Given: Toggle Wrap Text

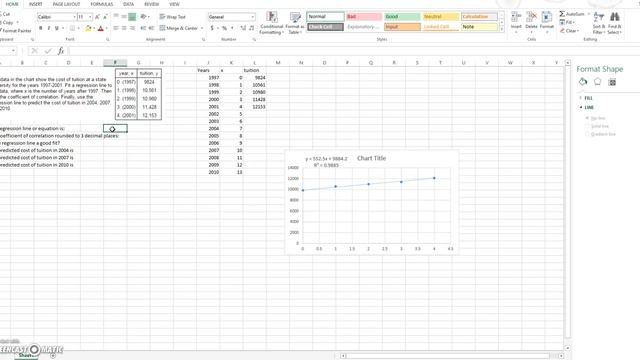Looking at the screenshot, I should (172, 17).
